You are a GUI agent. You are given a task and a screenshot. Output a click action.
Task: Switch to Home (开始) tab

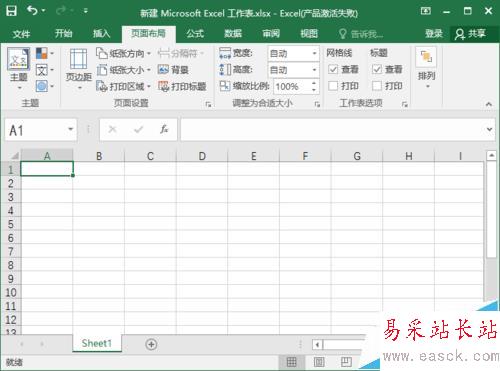[x=63, y=34]
